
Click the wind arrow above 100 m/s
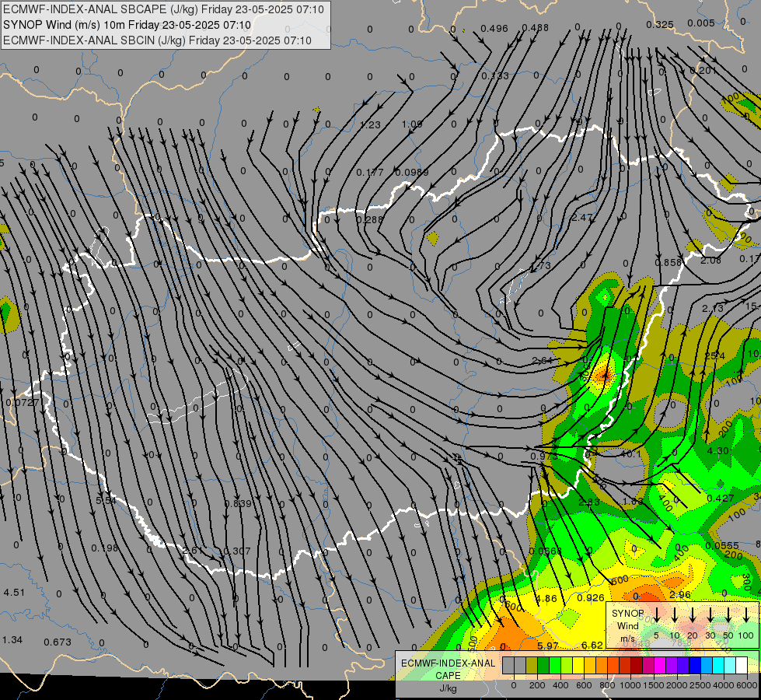pos(746,615)
